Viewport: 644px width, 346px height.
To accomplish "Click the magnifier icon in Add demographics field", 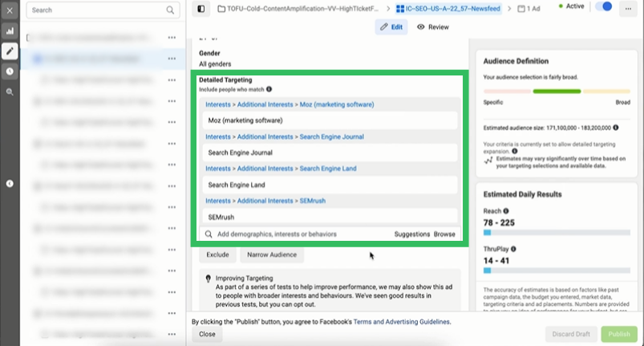I will [x=209, y=234].
